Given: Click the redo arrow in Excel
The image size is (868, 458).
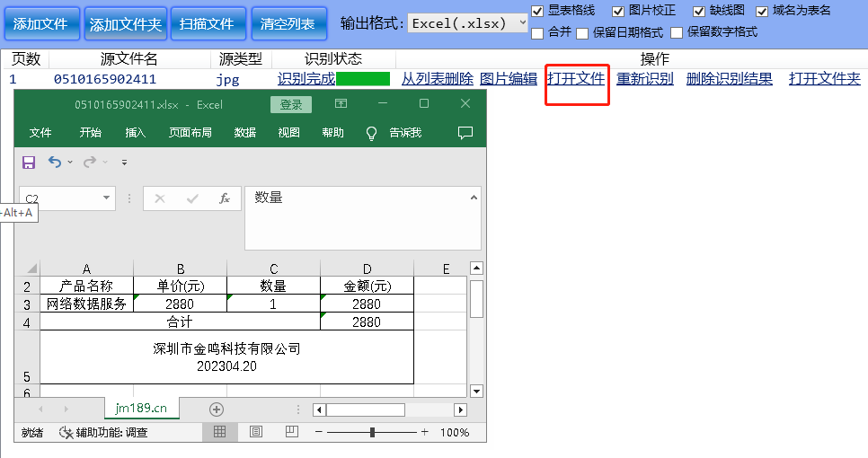Looking at the screenshot, I should pyautogui.click(x=89, y=162).
